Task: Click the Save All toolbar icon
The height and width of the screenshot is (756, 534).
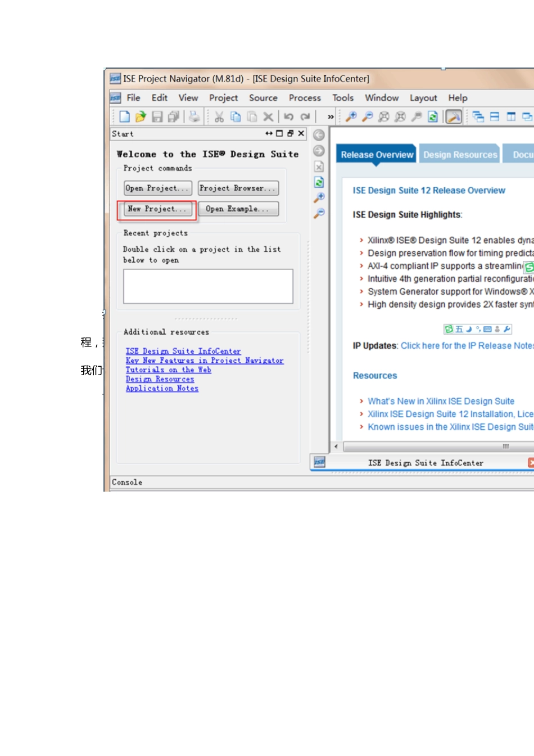Action: [174, 116]
